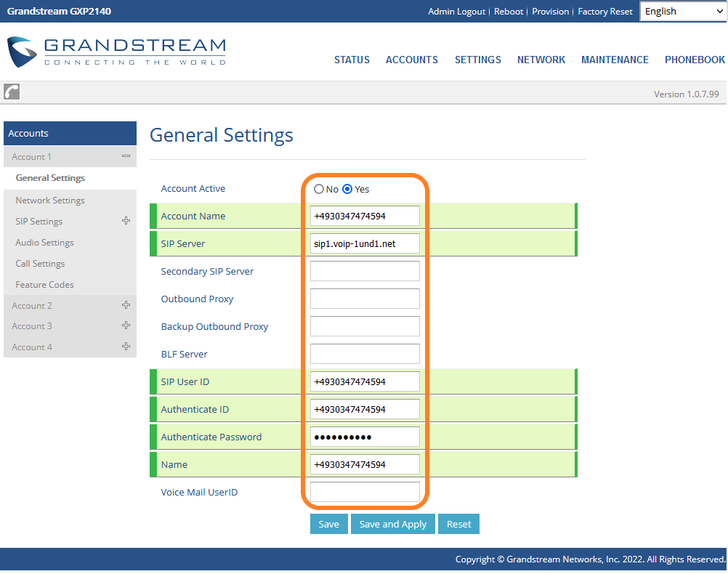Click the 'Grandstream GXP2140' title text
728x574 pixels.
[59, 11]
